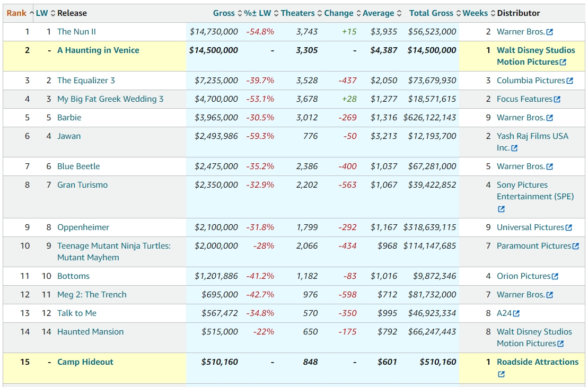Sort table by Gross column
Screen dimensions: 588x387
[x=227, y=13]
